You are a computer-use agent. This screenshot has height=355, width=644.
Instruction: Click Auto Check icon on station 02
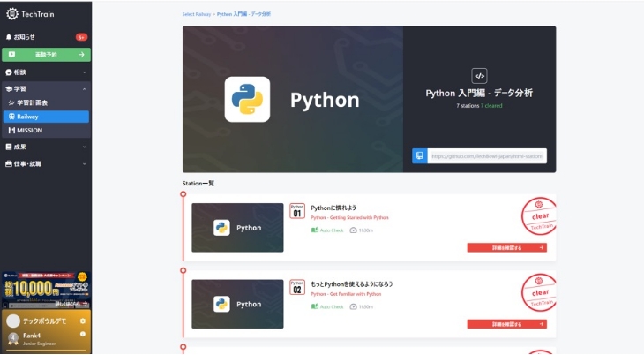315,306
